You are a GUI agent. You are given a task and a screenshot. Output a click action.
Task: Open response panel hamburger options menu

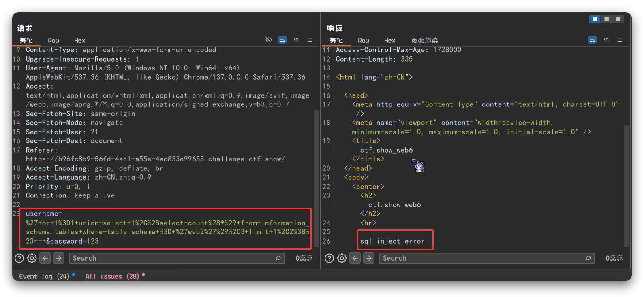620,40
